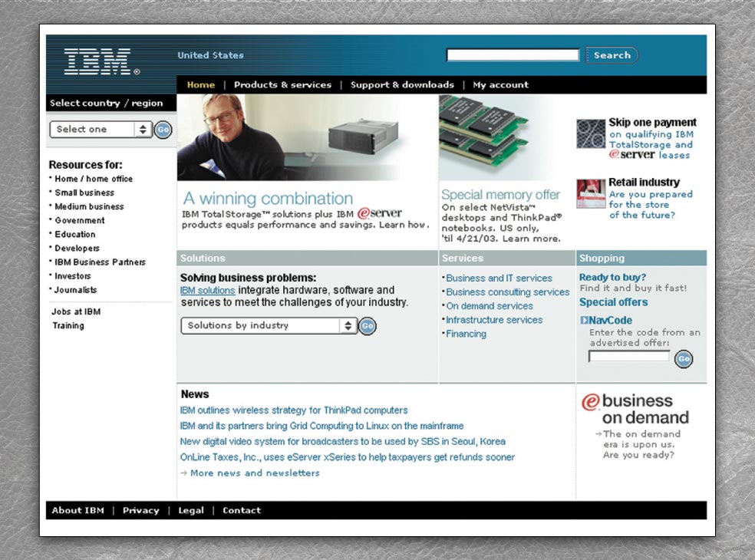Image resolution: width=755 pixels, height=560 pixels.
Task: Click Special memory offer headline
Action: point(500,195)
